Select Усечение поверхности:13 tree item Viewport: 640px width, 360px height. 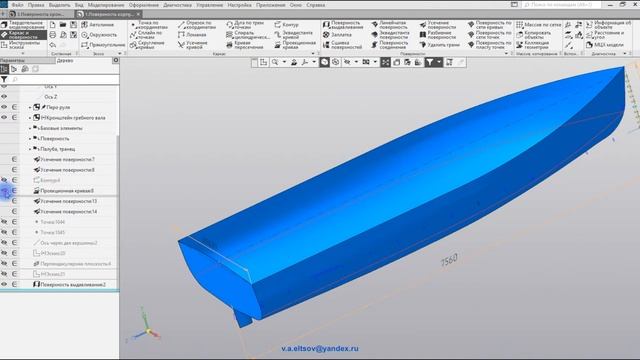(x=65, y=201)
